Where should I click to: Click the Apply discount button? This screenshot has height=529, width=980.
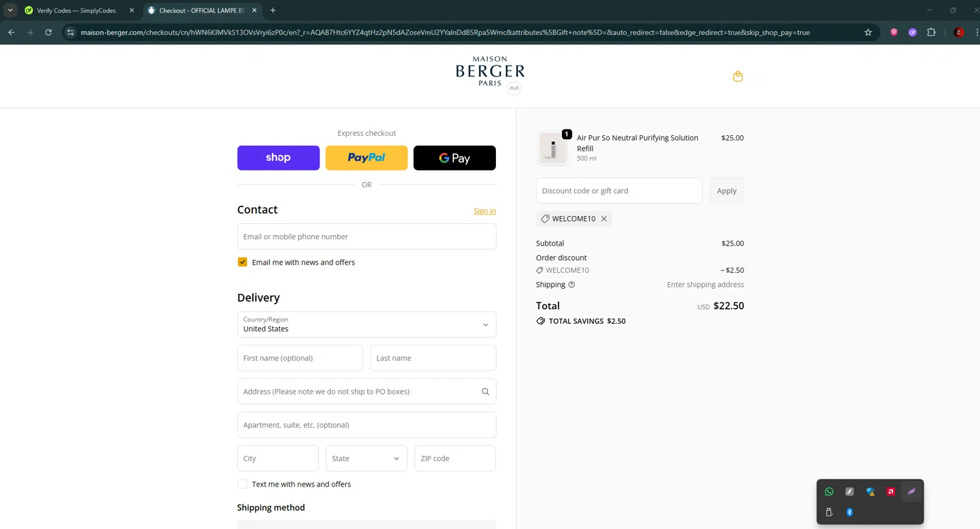pyautogui.click(x=727, y=191)
